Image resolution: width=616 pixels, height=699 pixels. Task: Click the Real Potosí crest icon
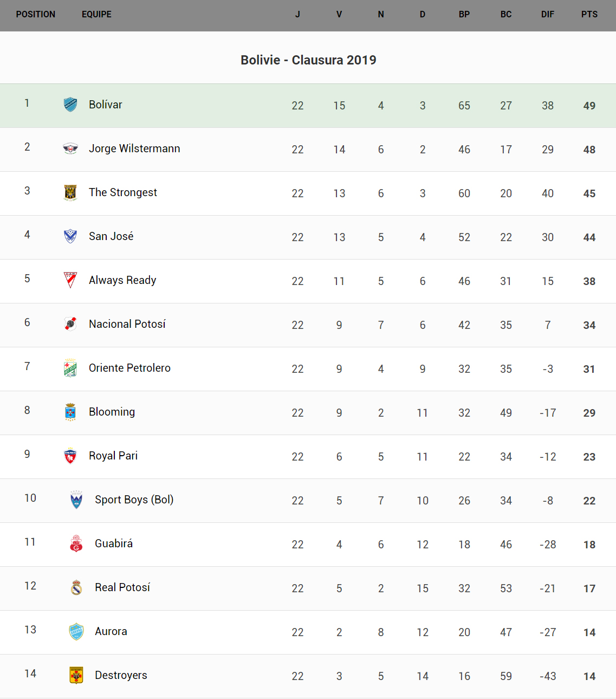point(76,587)
